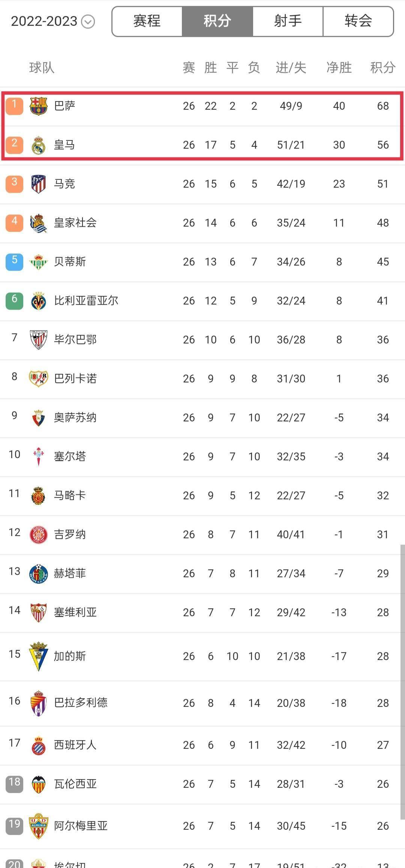
Task: Click the 积分 column header
Action: pos(383,67)
